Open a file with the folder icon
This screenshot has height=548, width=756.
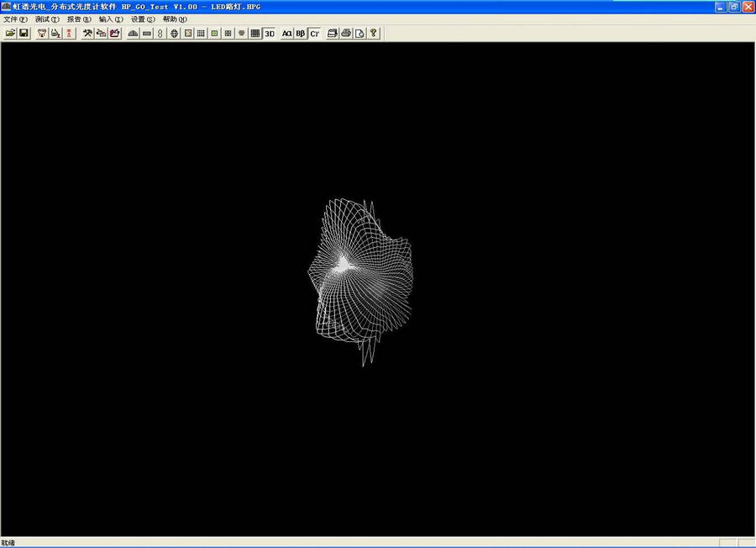pyautogui.click(x=10, y=34)
